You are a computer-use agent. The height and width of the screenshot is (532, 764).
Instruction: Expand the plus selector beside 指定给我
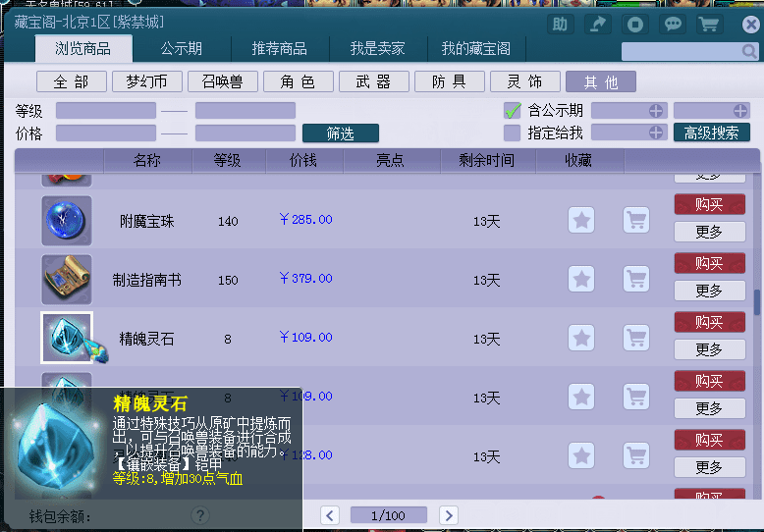pyautogui.click(x=656, y=133)
